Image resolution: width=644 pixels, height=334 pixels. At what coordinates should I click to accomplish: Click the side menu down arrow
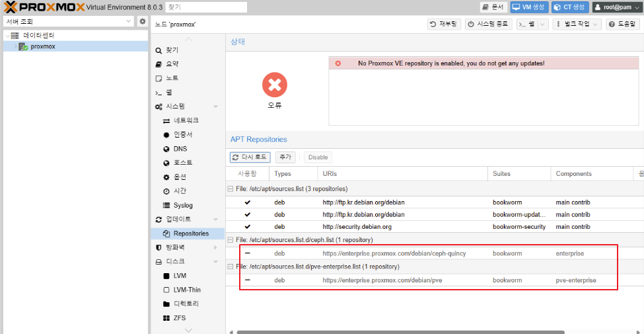(x=188, y=330)
